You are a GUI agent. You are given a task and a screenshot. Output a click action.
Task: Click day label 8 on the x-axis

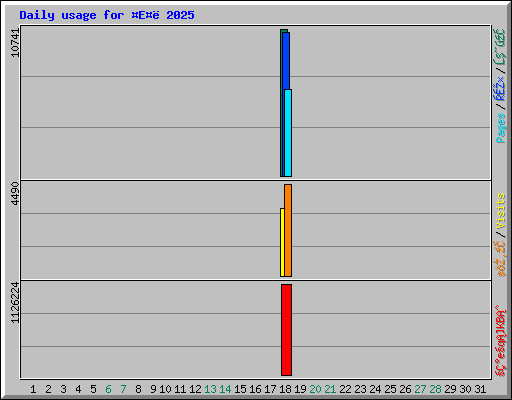click(x=138, y=389)
